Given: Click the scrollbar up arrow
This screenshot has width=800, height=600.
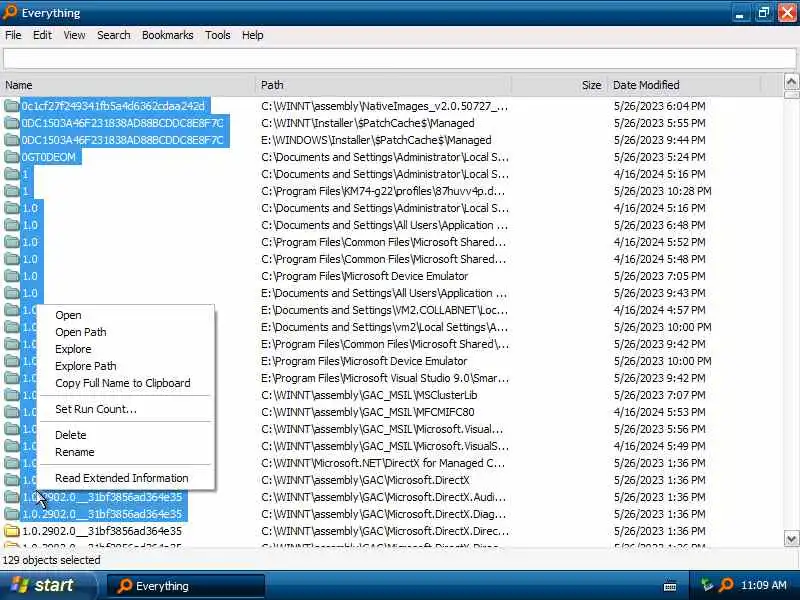Looking at the screenshot, I should [x=791, y=82].
